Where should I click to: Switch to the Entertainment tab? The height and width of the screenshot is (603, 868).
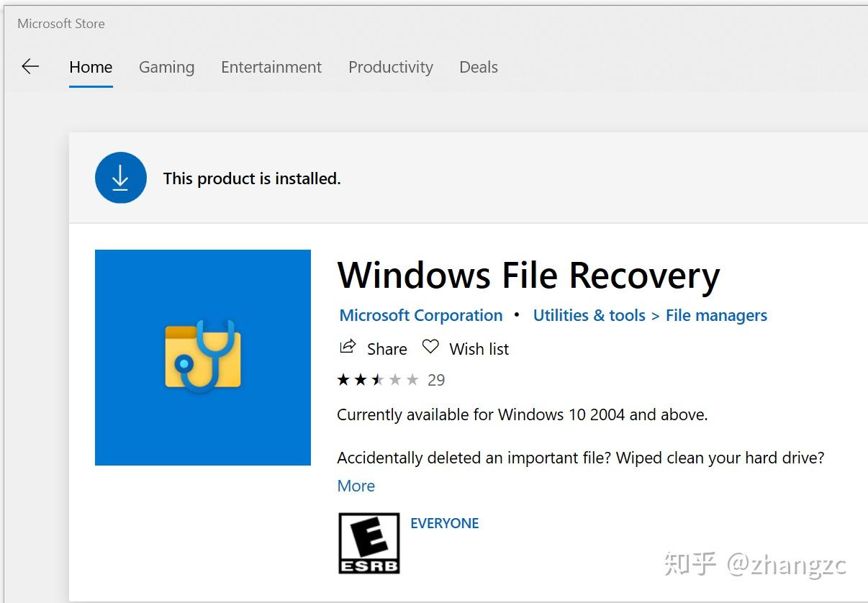click(271, 67)
